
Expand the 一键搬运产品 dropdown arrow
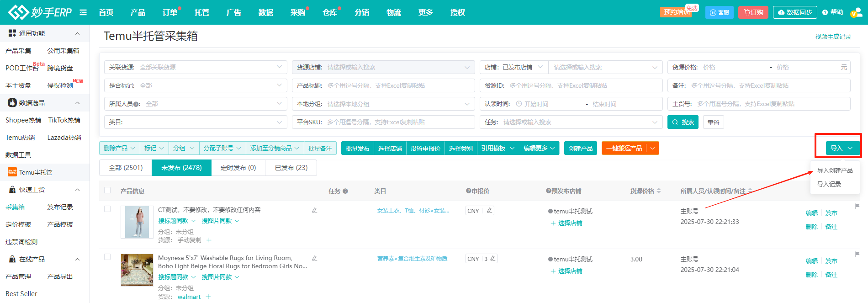click(x=653, y=148)
